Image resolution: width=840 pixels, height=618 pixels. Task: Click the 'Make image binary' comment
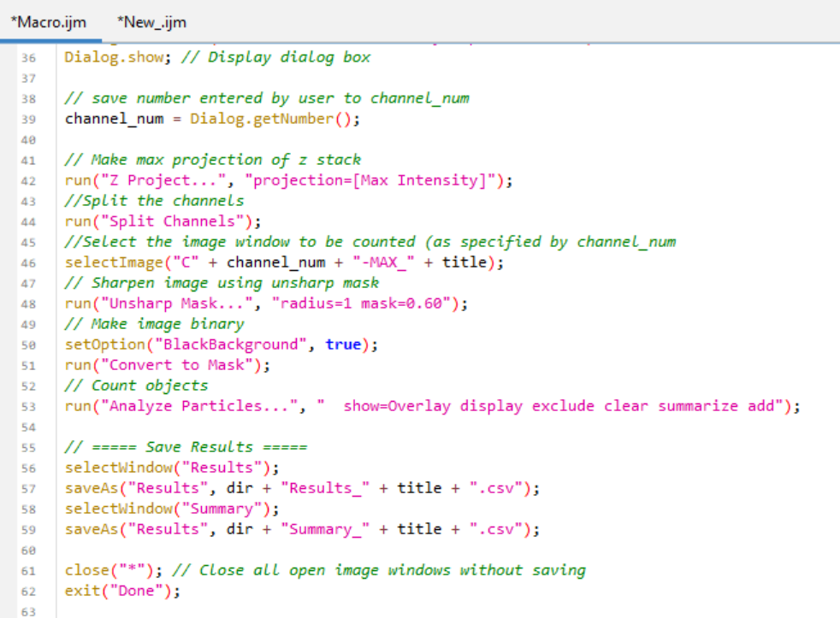pyautogui.click(x=154, y=323)
